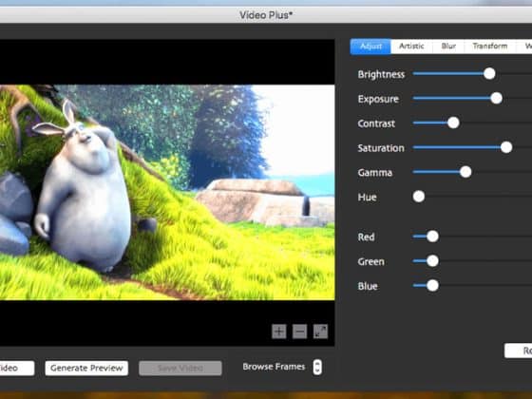Image resolution: width=532 pixels, height=399 pixels.
Task: Expand the video preview to fullscreen
Action: point(320,332)
